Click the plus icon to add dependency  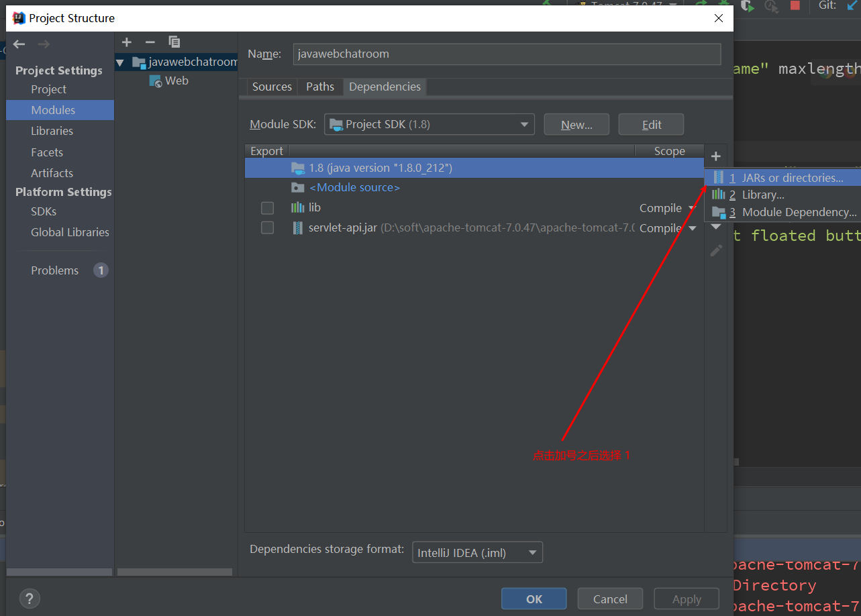point(716,156)
